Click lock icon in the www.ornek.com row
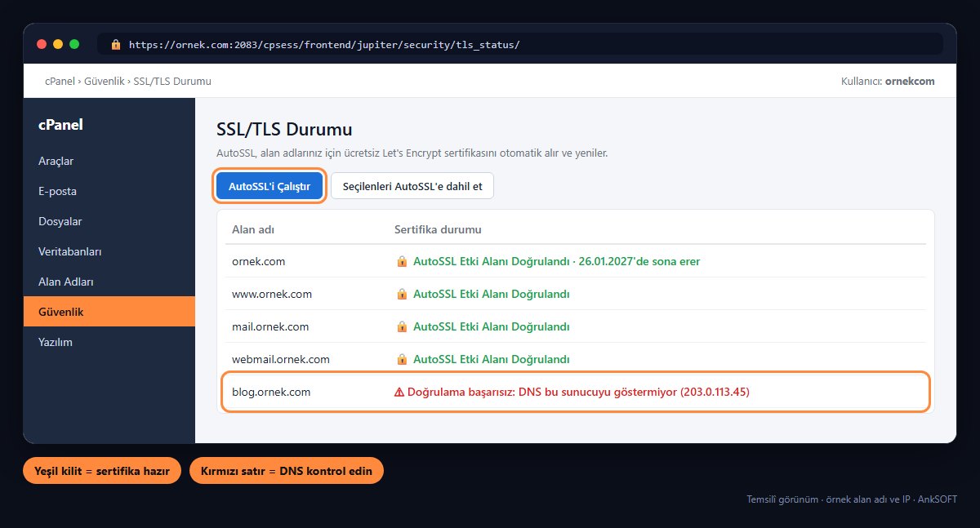980x528 pixels. pos(402,294)
